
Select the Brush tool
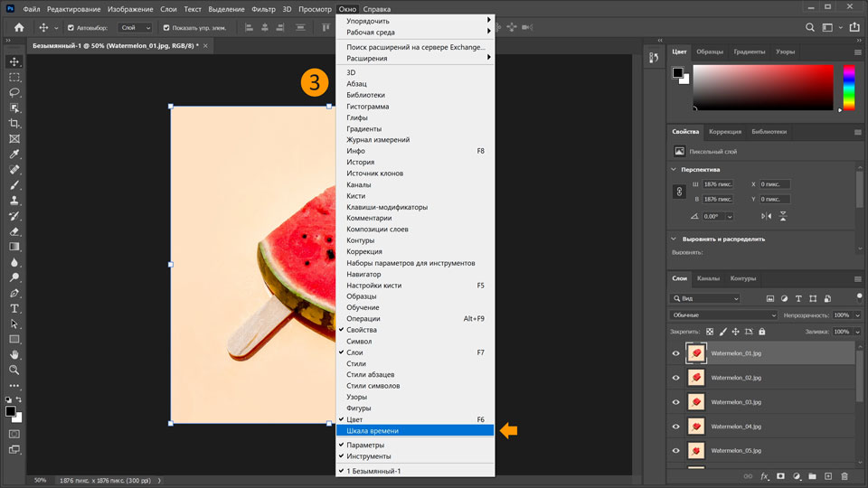click(x=14, y=185)
